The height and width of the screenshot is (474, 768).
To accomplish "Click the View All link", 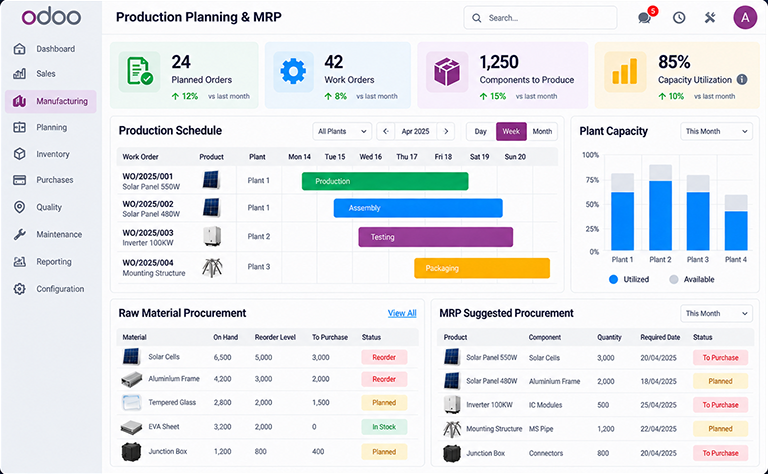I will [402, 313].
